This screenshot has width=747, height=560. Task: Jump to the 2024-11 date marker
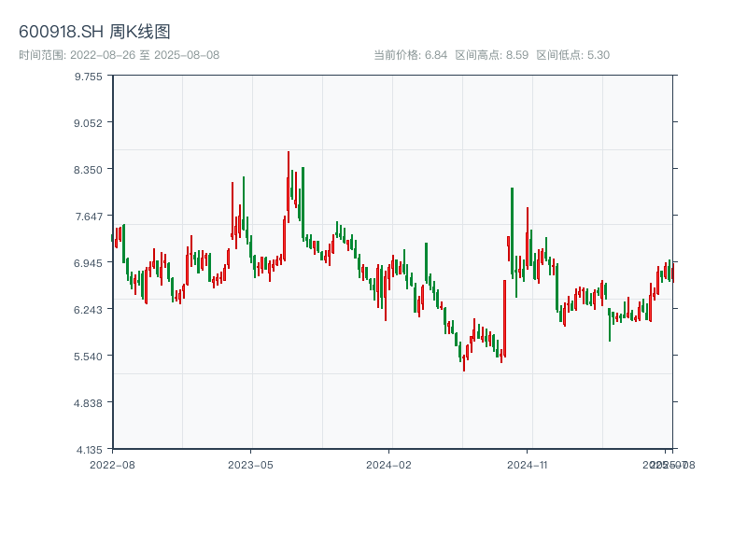[x=527, y=464]
